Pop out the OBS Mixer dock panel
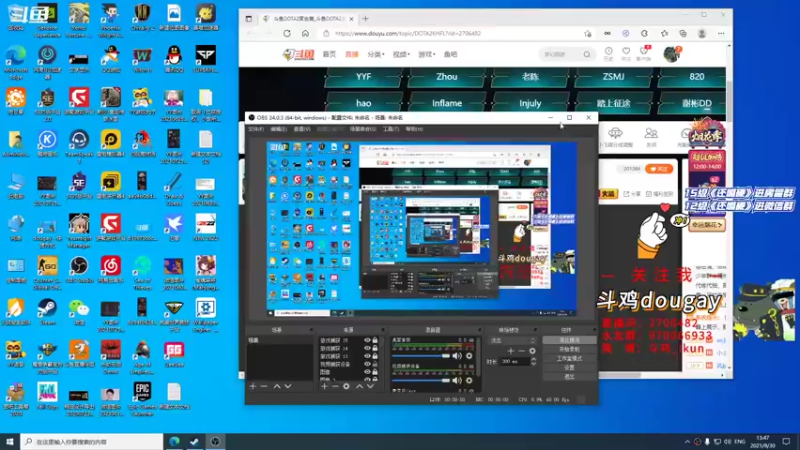The height and width of the screenshot is (450, 800). coord(478,330)
